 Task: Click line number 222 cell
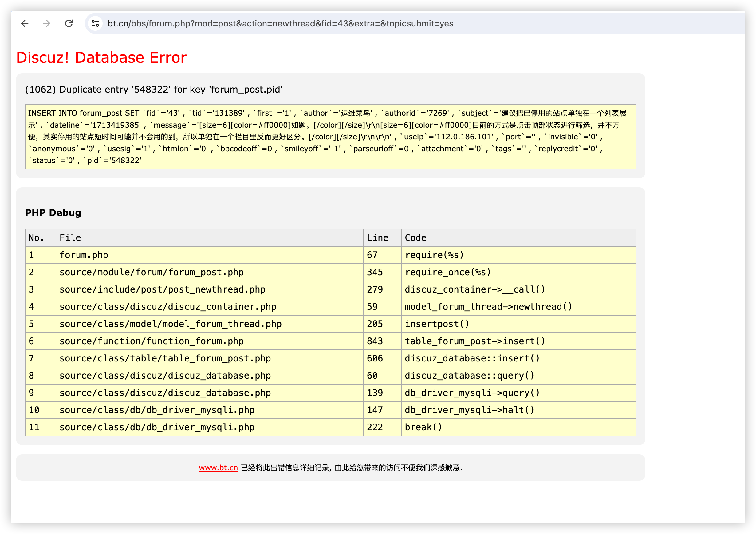[382, 427]
